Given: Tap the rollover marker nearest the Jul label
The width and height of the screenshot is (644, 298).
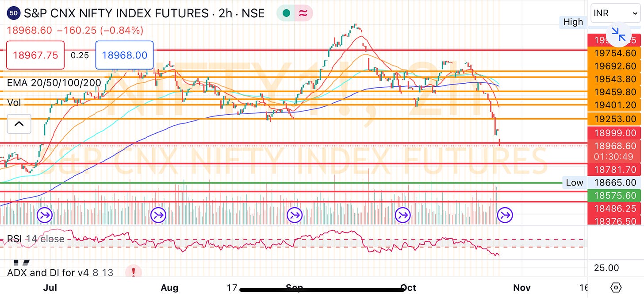Looking at the screenshot, I should 45,216.
